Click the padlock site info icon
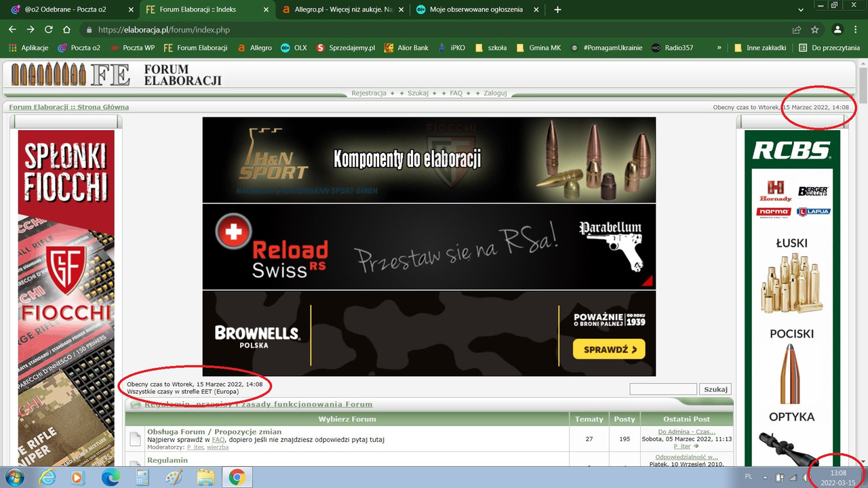The image size is (868, 488). 89,30
